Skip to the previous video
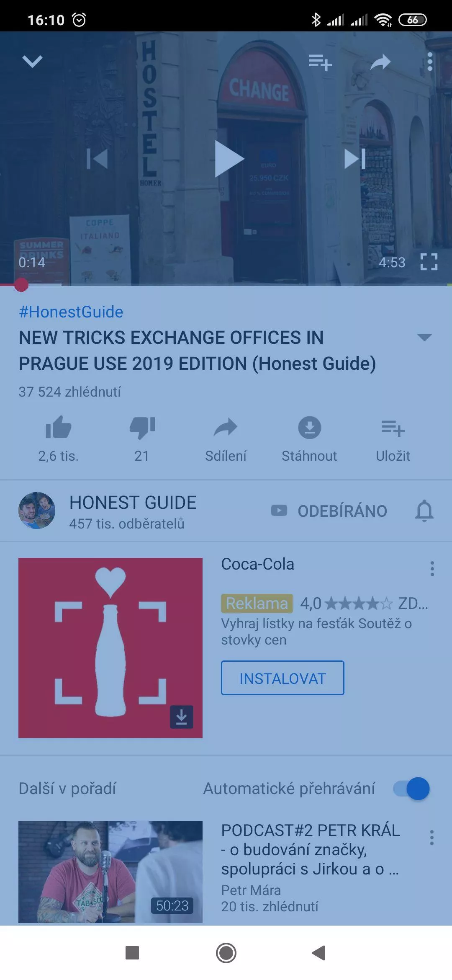The width and height of the screenshot is (452, 980). click(97, 159)
